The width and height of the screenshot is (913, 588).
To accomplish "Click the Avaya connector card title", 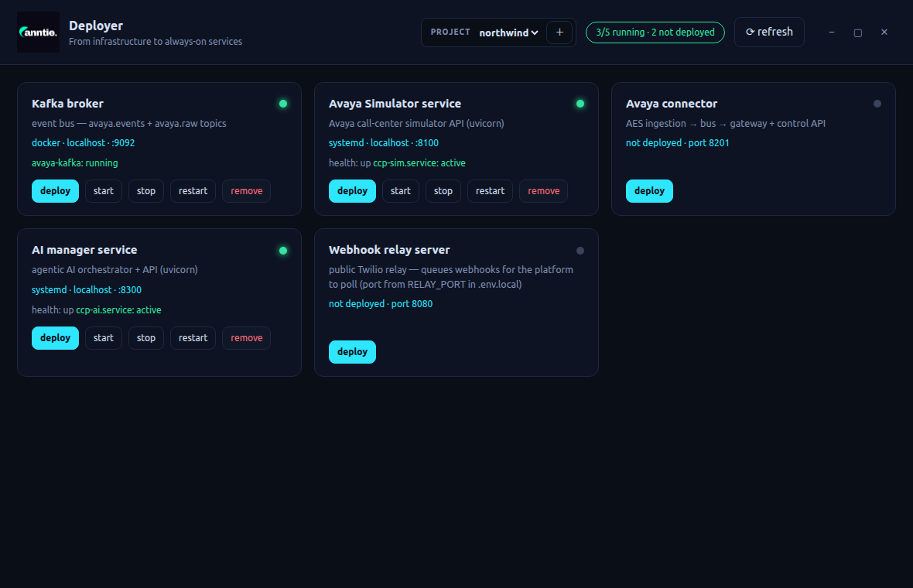I will click(672, 104).
